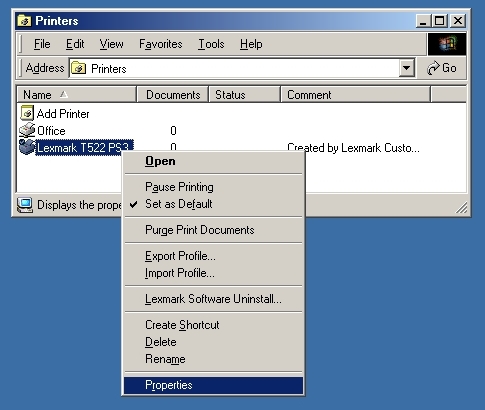Screen dimensions: 485x410
Task: Select the Office printer icon
Action: click(27, 130)
